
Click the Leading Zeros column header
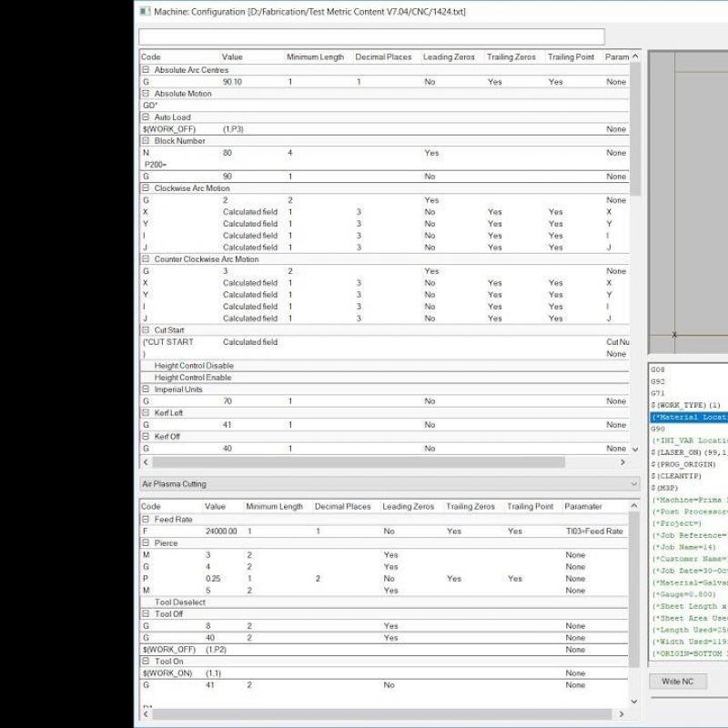(449, 57)
